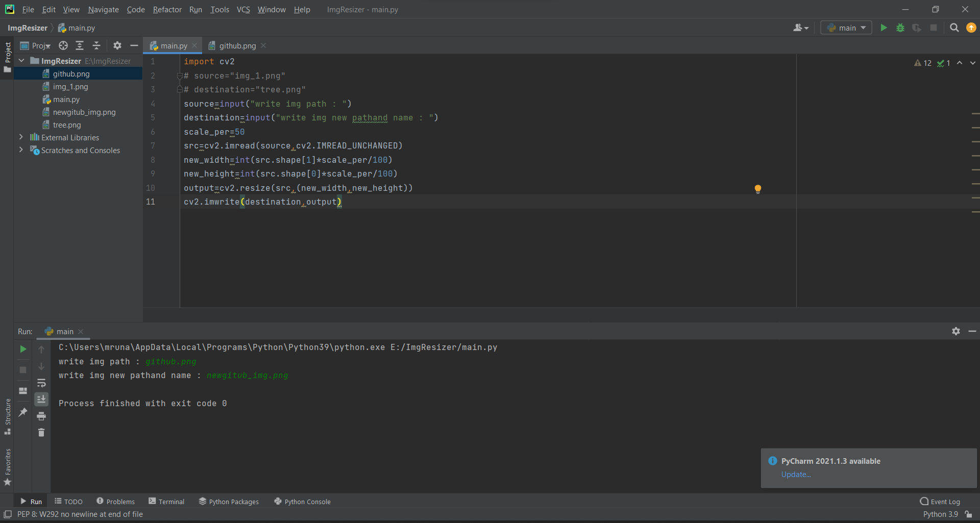This screenshot has height=523, width=980.
Task: Select file in project with crosshair icon
Action: (x=63, y=45)
